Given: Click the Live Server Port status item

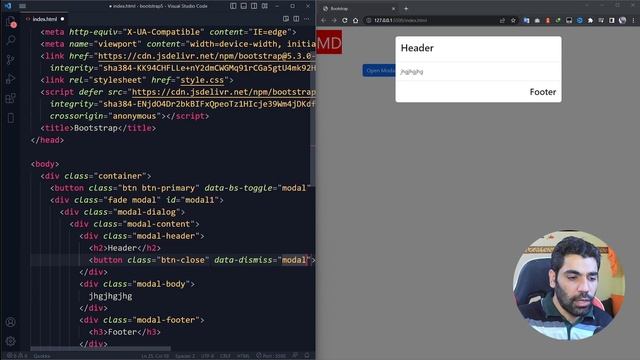Looking at the screenshot, I should coord(271,356).
